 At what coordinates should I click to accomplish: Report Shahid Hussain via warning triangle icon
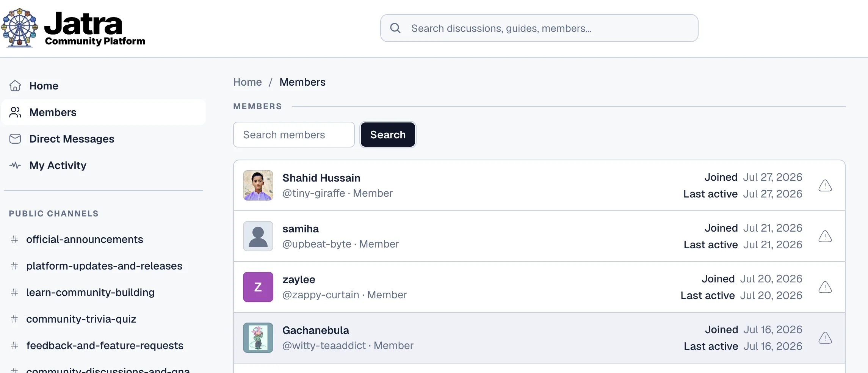click(825, 185)
